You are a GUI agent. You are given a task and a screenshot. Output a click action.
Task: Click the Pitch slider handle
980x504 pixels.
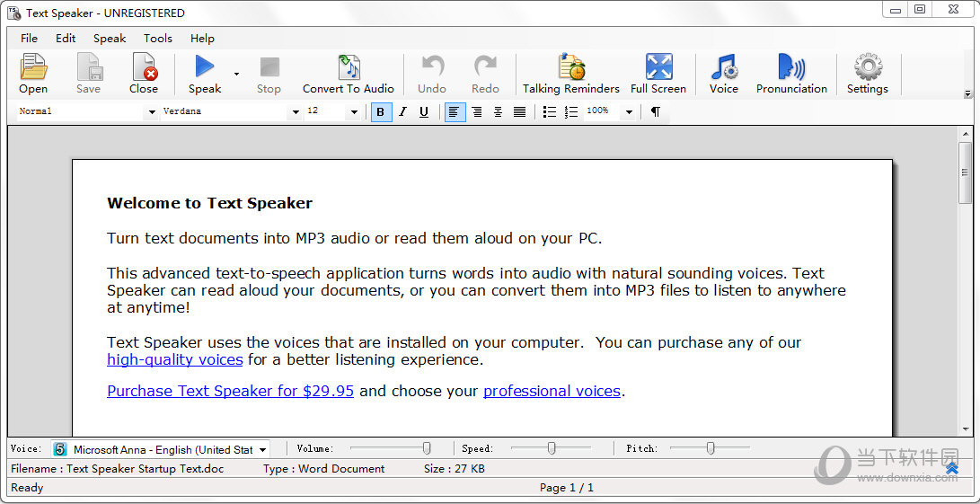[711, 448]
